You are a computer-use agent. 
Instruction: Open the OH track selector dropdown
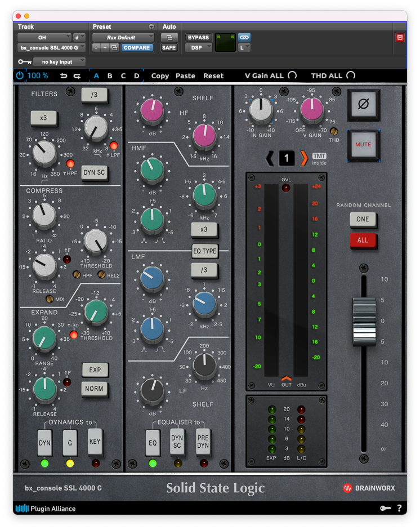44,38
